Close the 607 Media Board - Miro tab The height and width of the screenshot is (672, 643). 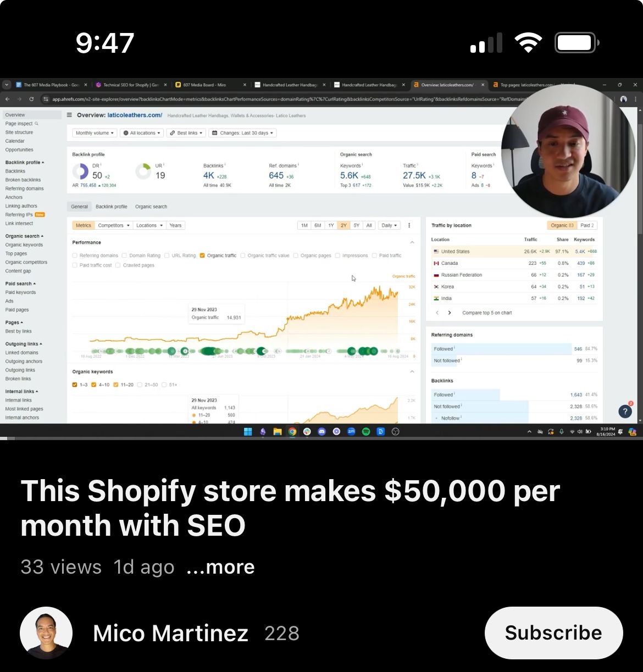245,85
